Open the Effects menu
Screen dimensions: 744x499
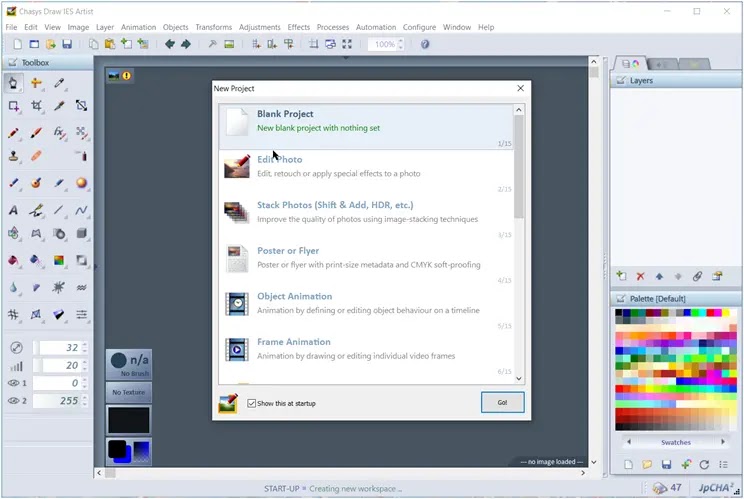tap(298, 27)
